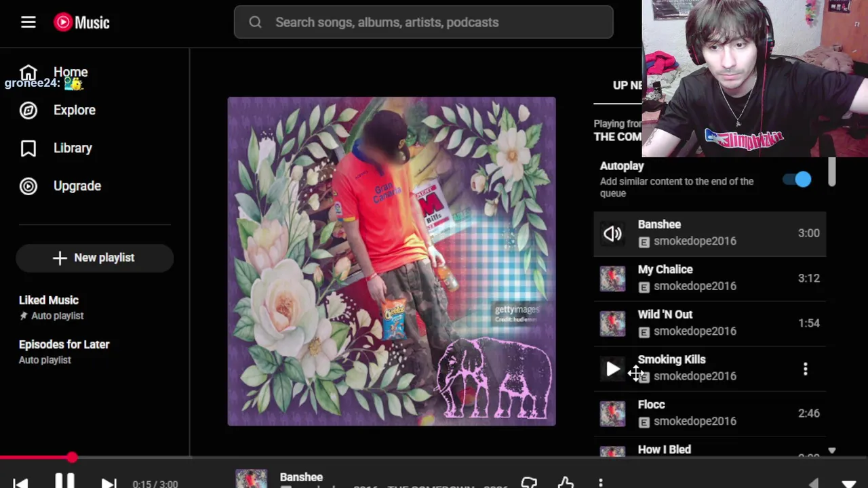Open Upgrade in sidebar

pos(77,186)
